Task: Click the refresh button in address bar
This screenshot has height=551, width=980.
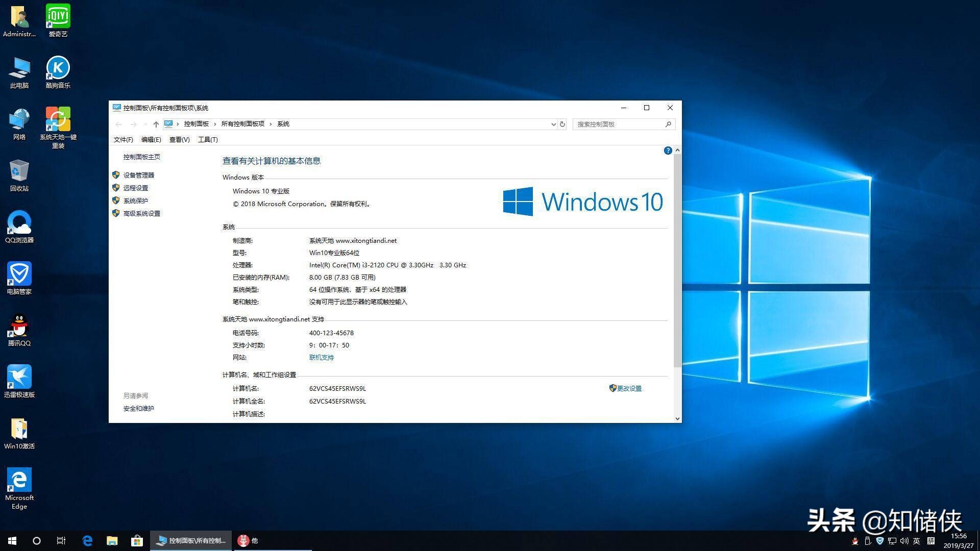Action: tap(562, 124)
